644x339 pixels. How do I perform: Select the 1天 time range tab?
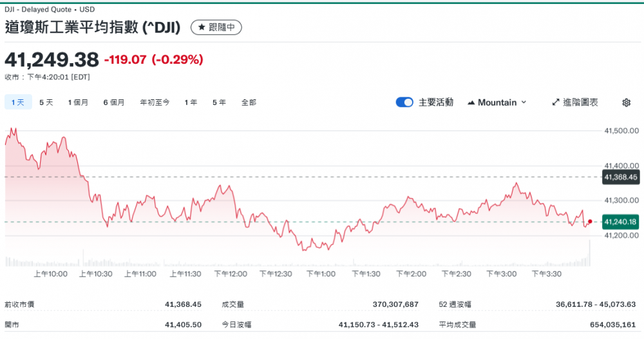click(x=17, y=102)
